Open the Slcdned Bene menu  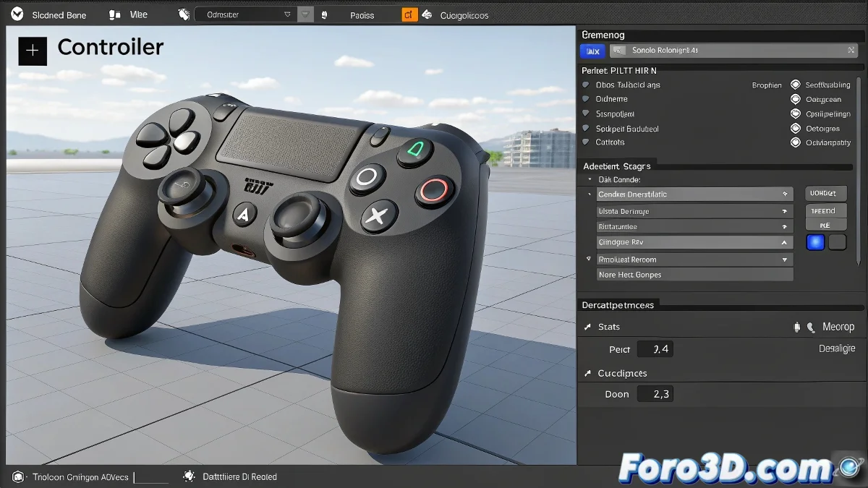click(59, 15)
